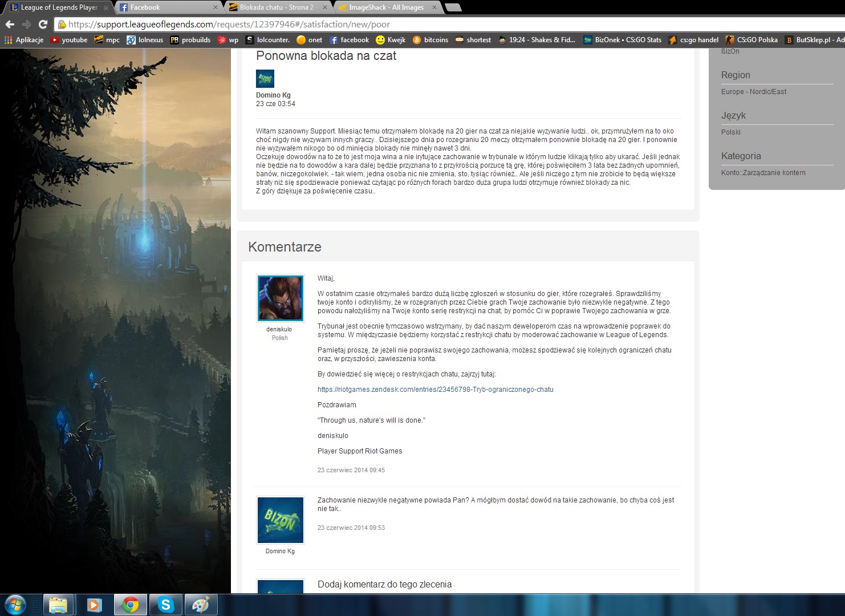Open the lolnexus bookmark
The height and width of the screenshot is (616, 845).
(x=145, y=40)
